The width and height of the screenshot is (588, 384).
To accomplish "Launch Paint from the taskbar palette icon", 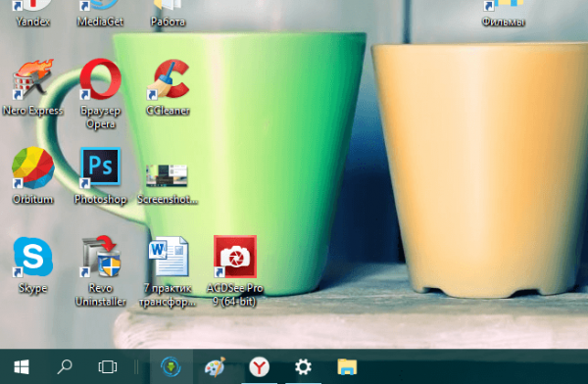I will click(215, 367).
